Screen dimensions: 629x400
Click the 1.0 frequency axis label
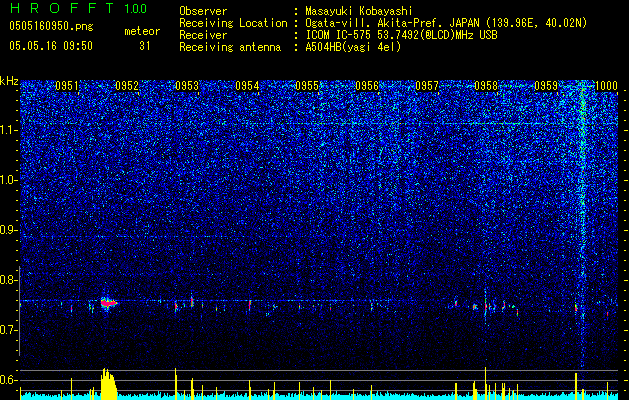click(x=9, y=180)
